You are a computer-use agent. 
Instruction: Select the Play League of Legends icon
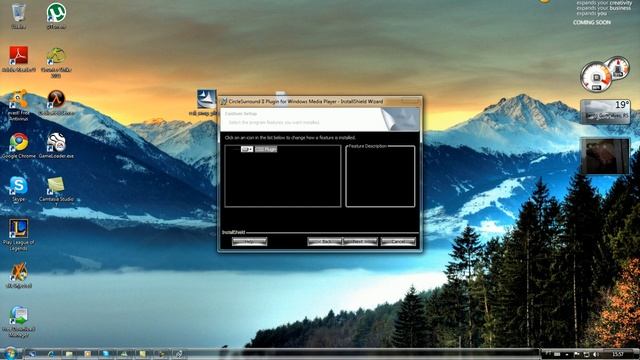18,234
